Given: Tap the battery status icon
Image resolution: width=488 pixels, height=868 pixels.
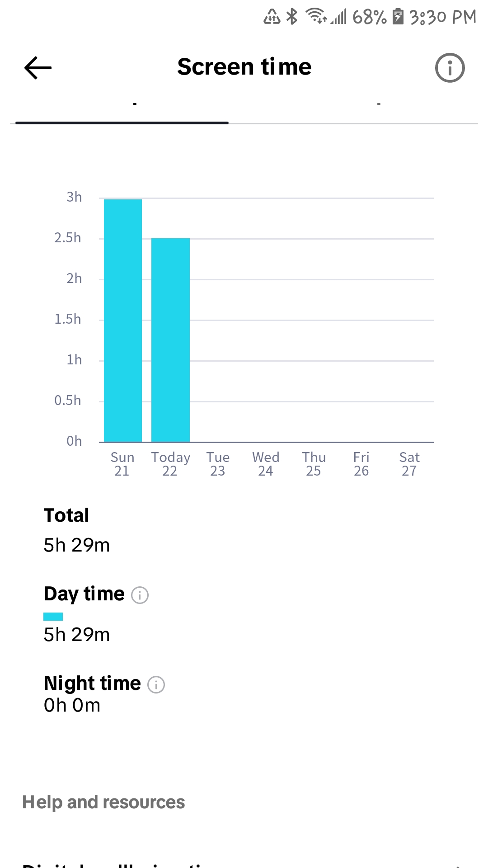Looking at the screenshot, I should pyautogui.click(x=398, y=17).
